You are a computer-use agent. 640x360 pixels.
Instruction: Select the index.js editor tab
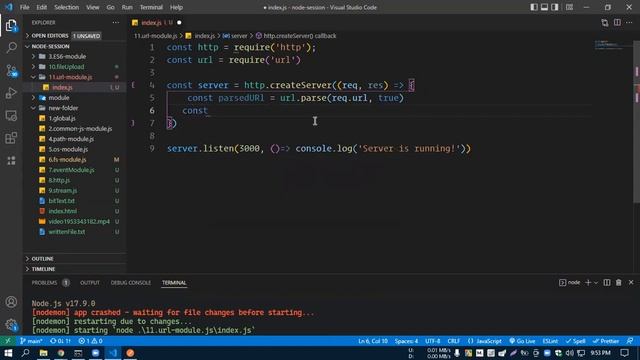157,23
